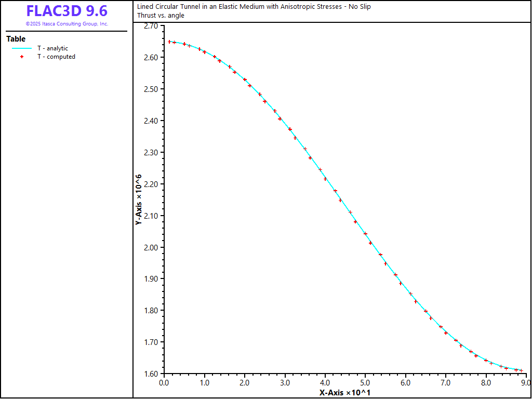Screen dimensions: 532x399
Task: Click the 1.60 tick label on Y axis
Action: click(151, 374)
